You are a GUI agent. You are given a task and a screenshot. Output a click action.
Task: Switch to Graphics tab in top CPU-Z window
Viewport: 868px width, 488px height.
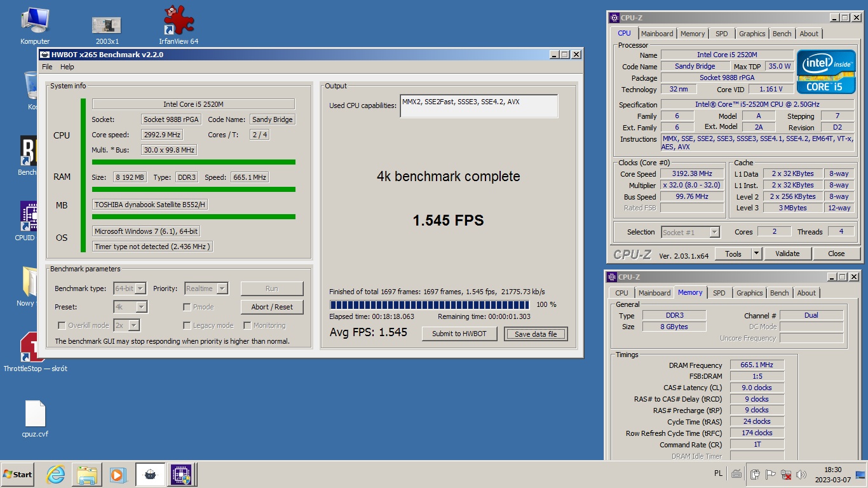point(752,34)
